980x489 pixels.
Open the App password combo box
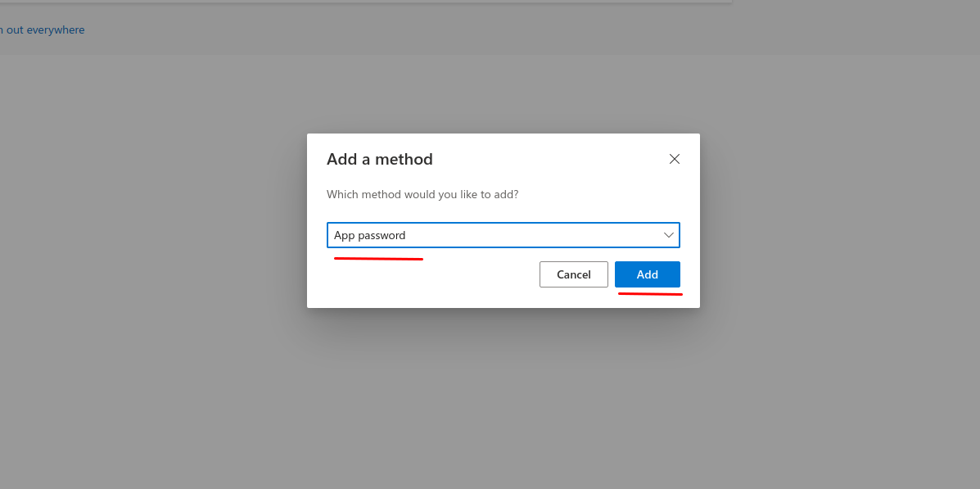[503, 235]
